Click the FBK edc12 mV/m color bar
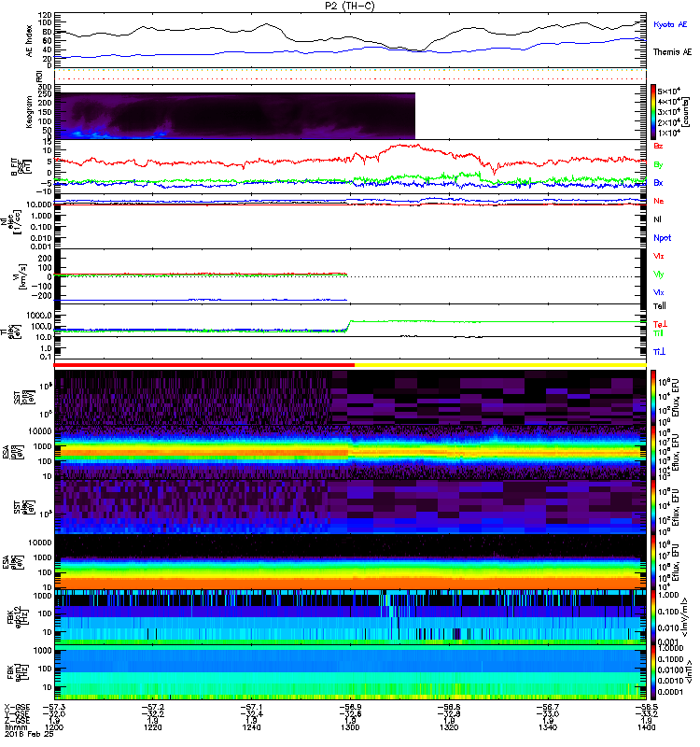 (652, 617)
